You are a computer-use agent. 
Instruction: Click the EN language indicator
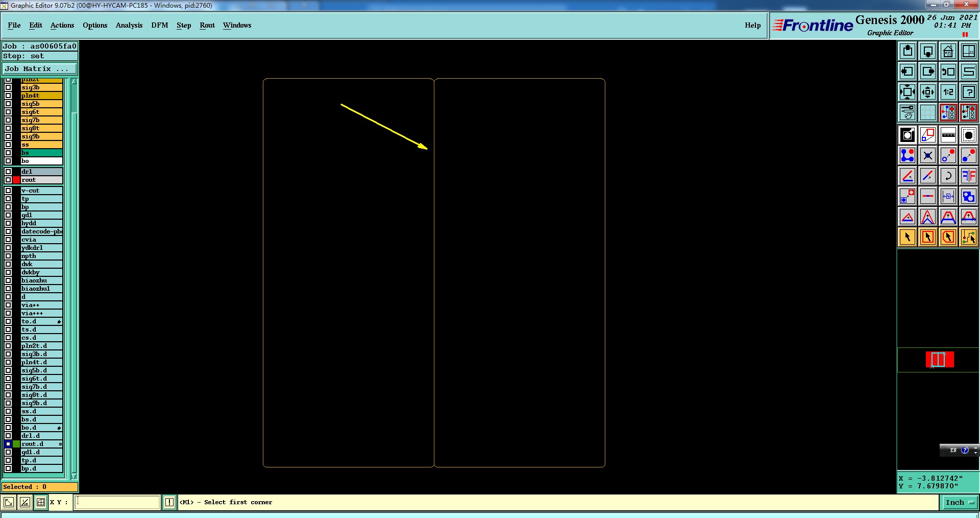pos(953,450)
